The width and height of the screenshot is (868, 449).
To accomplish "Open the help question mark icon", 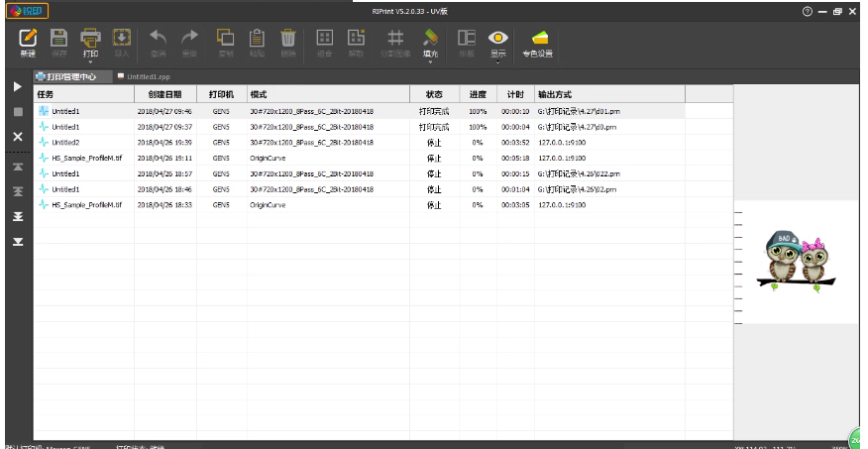I will [x=808, y=11].
